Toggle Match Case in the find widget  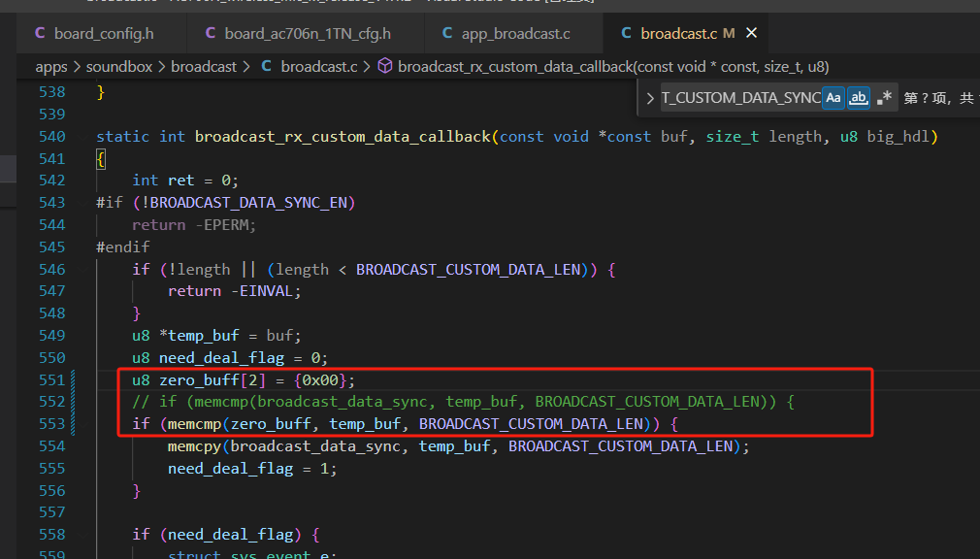[833, 98]
